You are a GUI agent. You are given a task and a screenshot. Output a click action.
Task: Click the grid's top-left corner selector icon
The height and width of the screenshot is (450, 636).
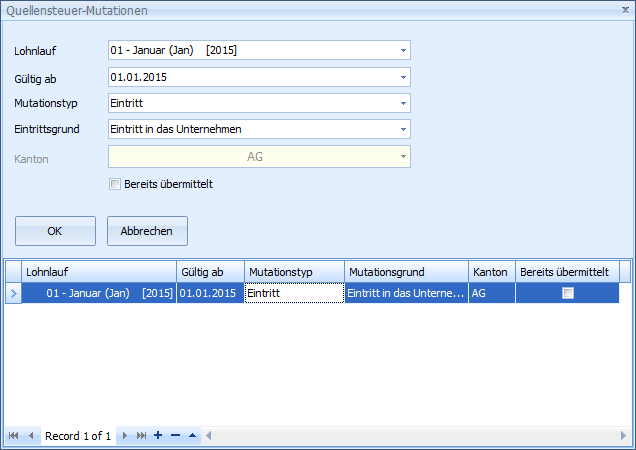[13, 272]
